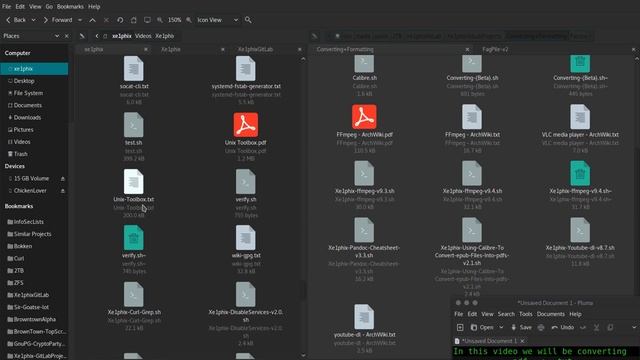Close the Unsaved Document 1 tab
The height and width of the screenshot is (360, 640).
click(522, 341)
